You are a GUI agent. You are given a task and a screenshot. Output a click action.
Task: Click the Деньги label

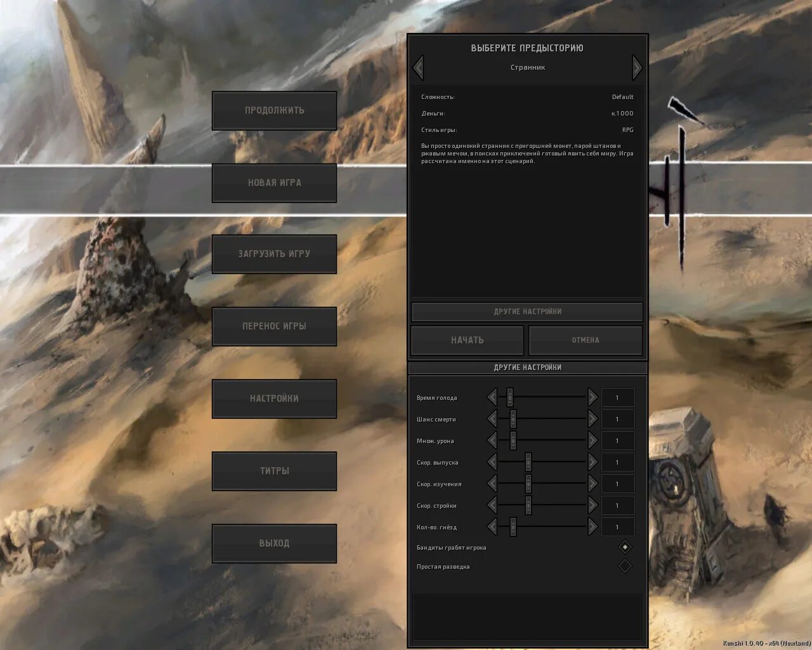coord(433,114)
